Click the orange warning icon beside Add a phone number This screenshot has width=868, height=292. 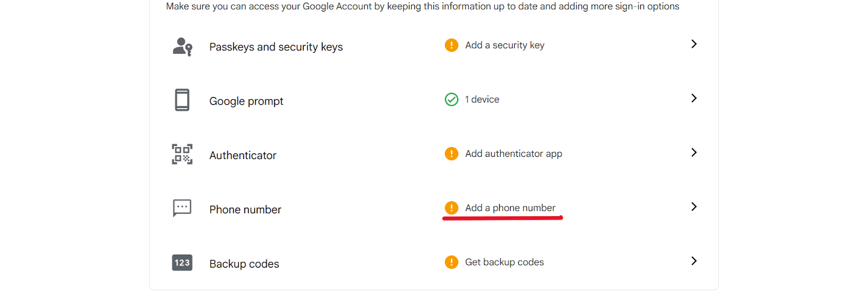451,208
